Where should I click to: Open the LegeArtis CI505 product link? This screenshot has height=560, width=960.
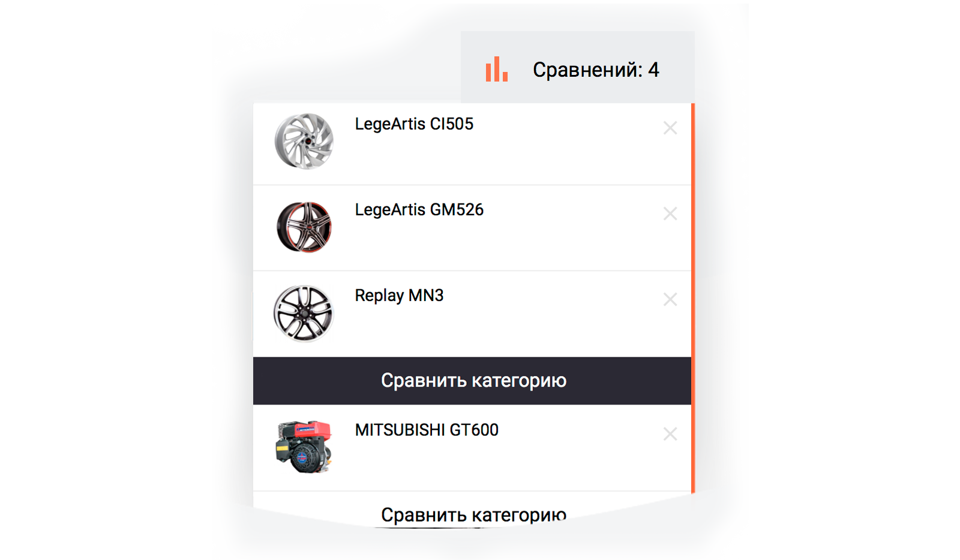click(x=414, y=124)
